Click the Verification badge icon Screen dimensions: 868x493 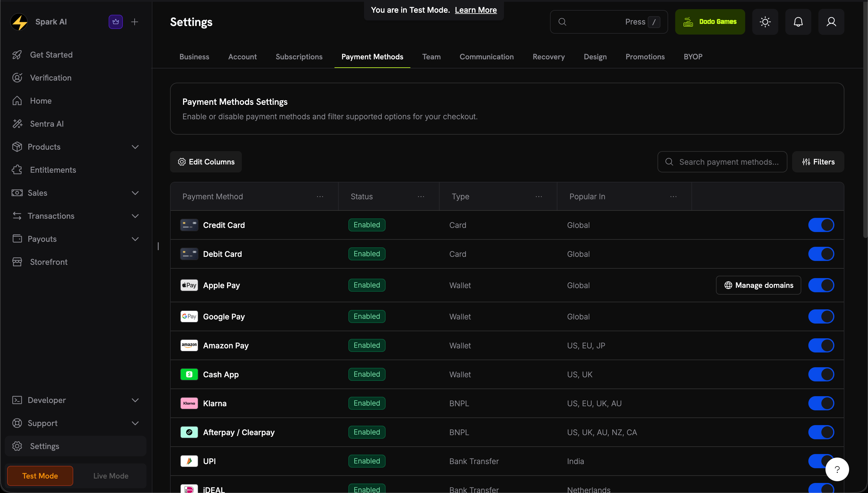tap(17, 78)
